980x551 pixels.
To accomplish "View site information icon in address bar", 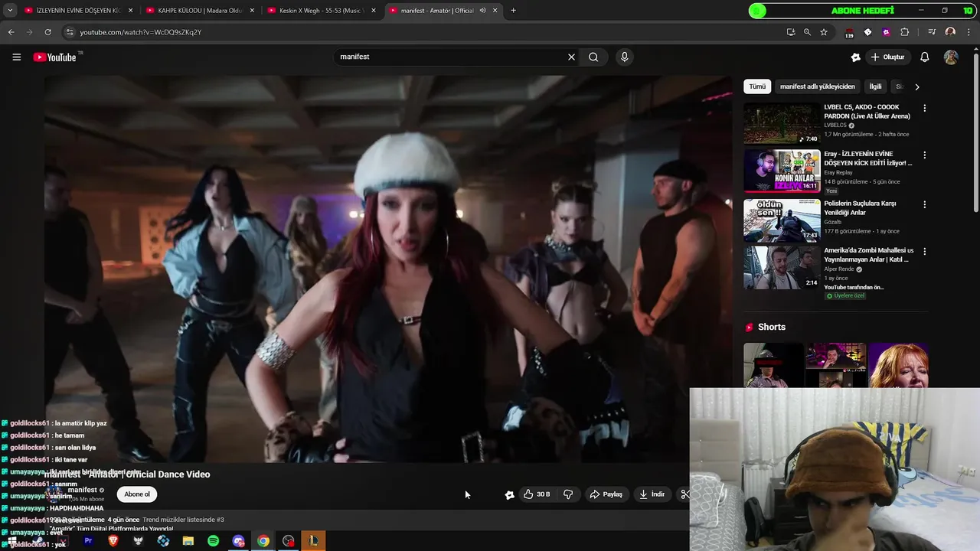I will (x=70, y=32).
